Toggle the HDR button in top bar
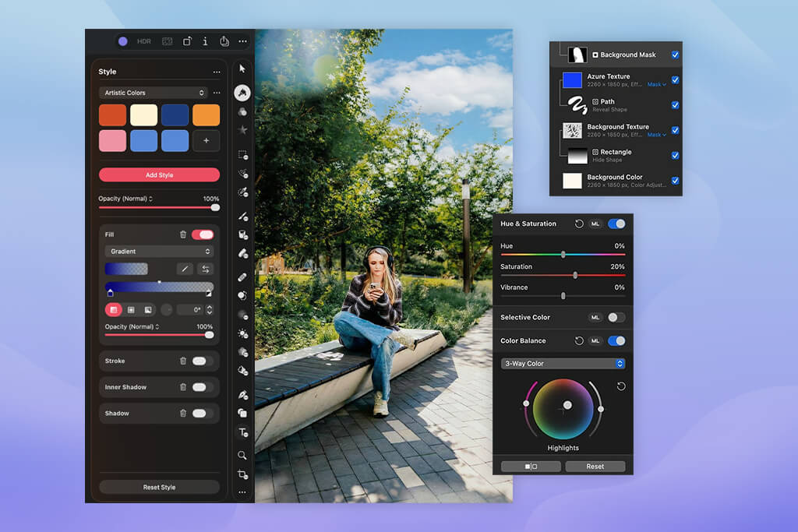 pos(144,41)
